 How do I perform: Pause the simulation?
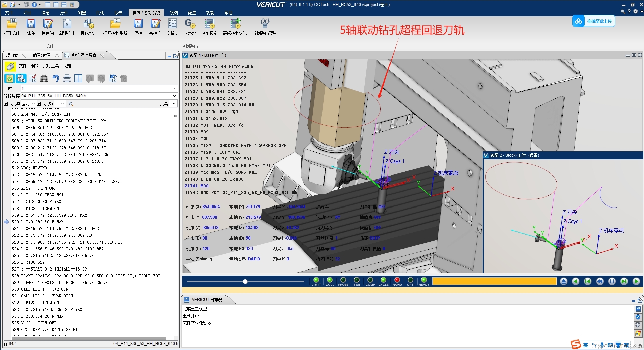point(612,282)
